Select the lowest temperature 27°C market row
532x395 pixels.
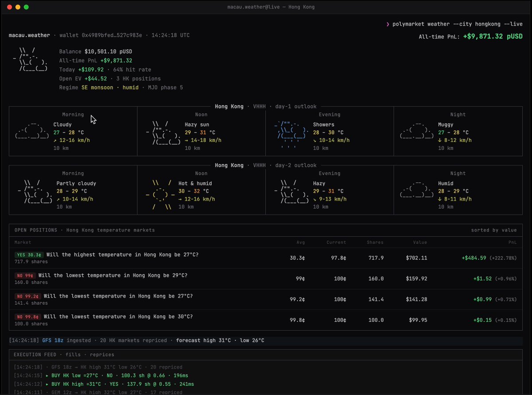tap(266, 300)
